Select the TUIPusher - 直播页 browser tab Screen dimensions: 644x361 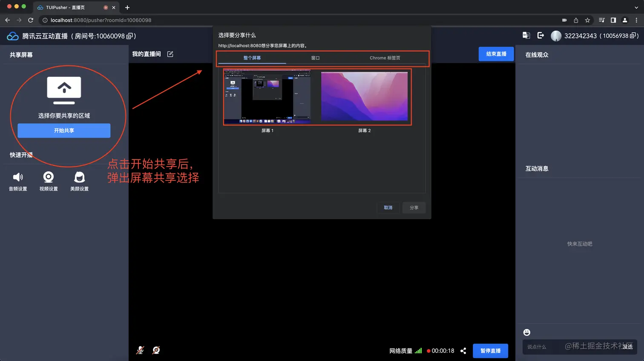76,7
